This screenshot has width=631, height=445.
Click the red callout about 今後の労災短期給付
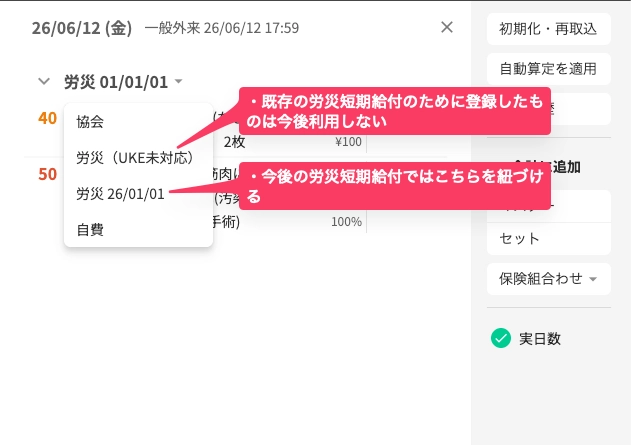(x=395, y=186)
